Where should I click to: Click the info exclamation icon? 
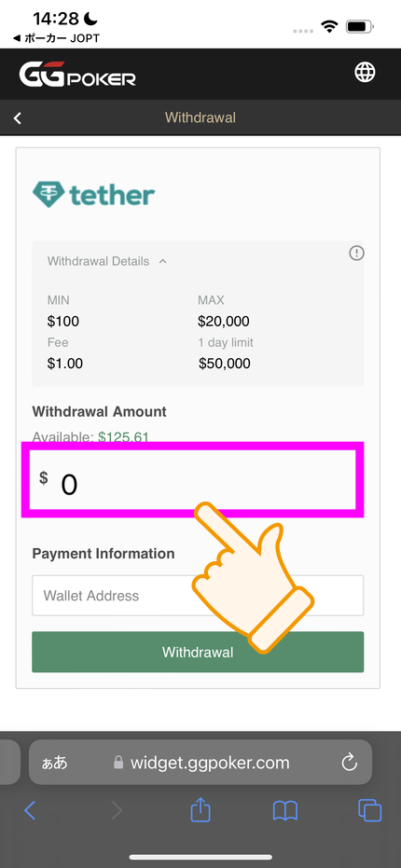[x=356, y=254]
